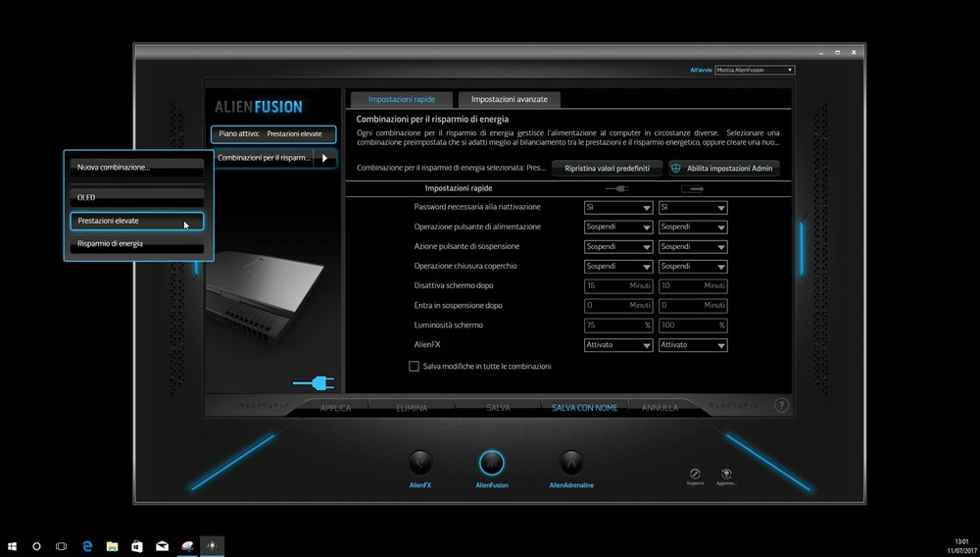Select Prestazioni elevate plan in popup
The width and height of the screenshot is (980, 557).
pos(137,222)
